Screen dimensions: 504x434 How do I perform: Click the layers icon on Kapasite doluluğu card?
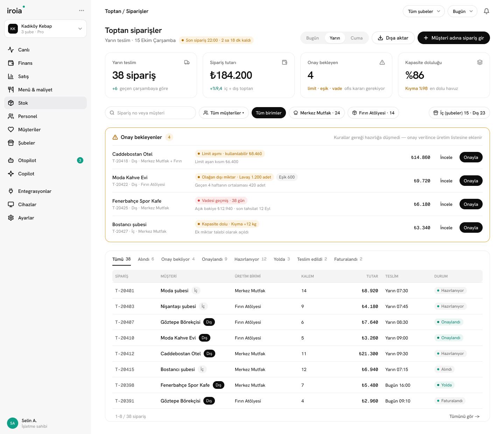(480, 62)
